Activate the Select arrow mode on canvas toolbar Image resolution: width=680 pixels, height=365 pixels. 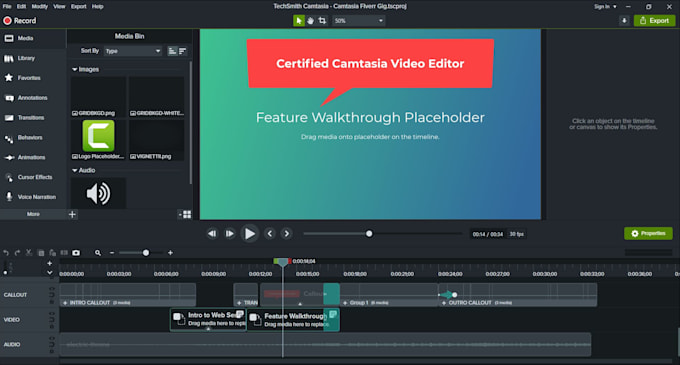299,20
